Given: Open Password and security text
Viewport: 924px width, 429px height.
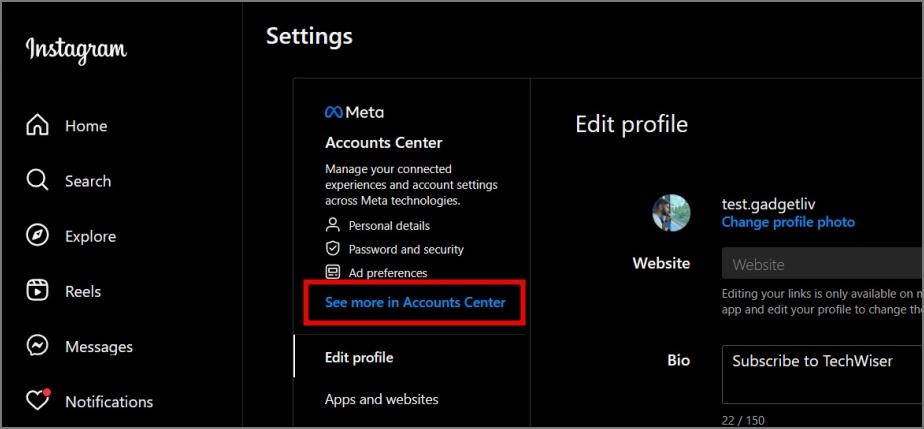Looking at the screenshot, I should pos(406,249).
